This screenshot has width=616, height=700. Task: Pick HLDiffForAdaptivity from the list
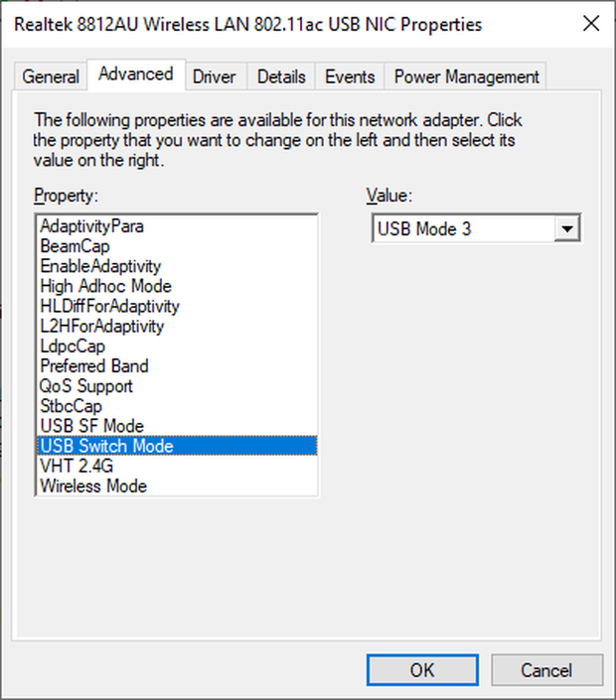click(x=177, y=306)
